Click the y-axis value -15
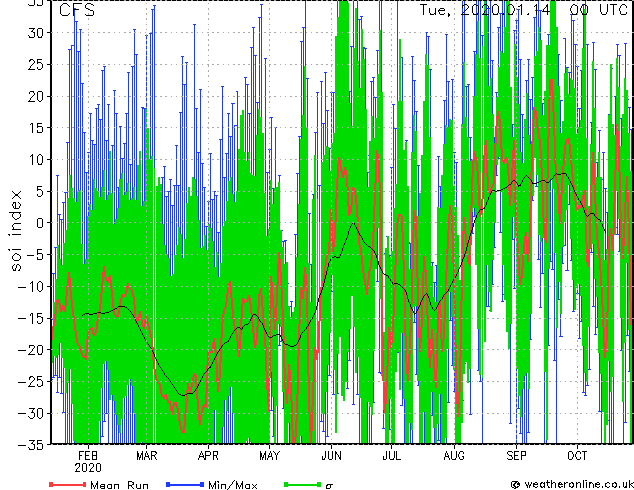634x490 pixels. pyautogui.click(x=31, y=318)
